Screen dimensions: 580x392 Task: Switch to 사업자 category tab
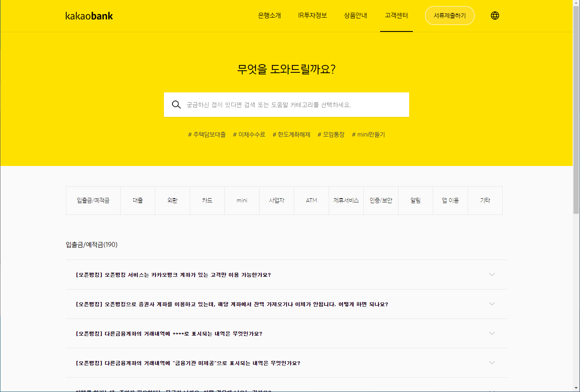(277, 201)
